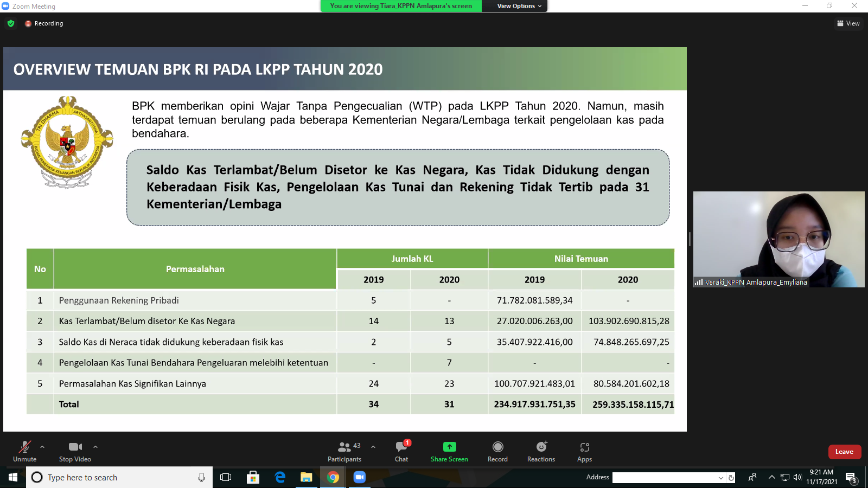Open the View Options dropdown

[519, 6]
